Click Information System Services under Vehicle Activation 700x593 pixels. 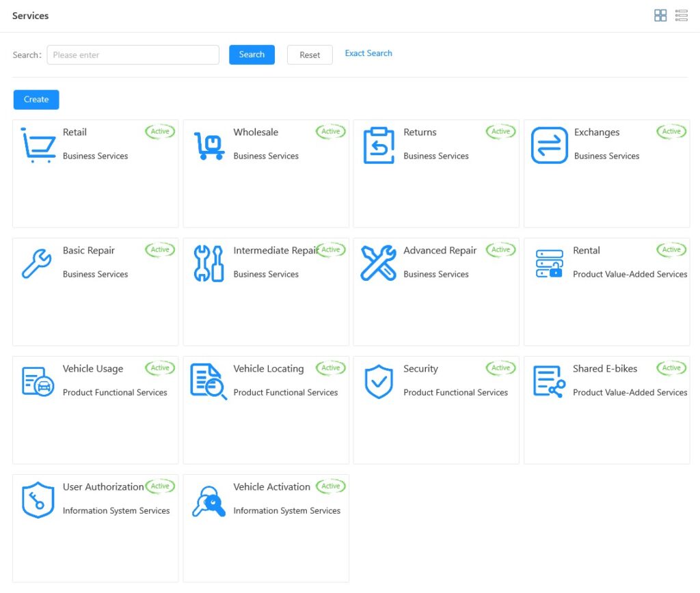pyautogui.click(x=286, y=511)
